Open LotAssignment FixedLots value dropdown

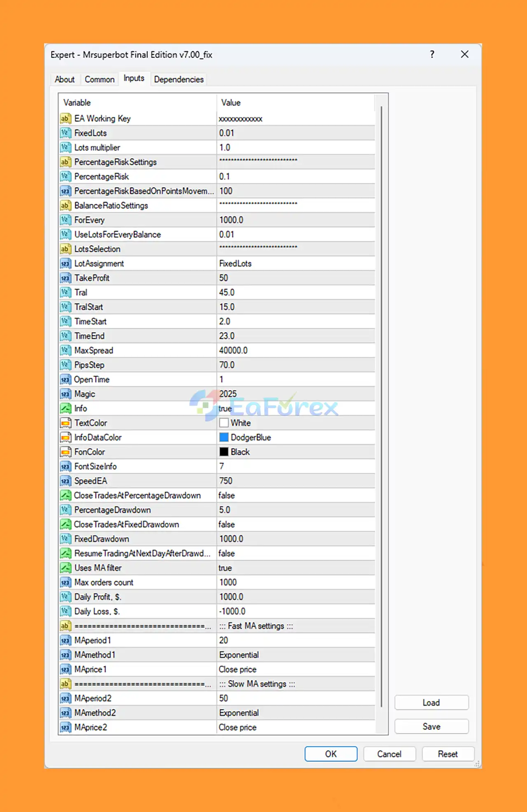(x=296, y=264)
